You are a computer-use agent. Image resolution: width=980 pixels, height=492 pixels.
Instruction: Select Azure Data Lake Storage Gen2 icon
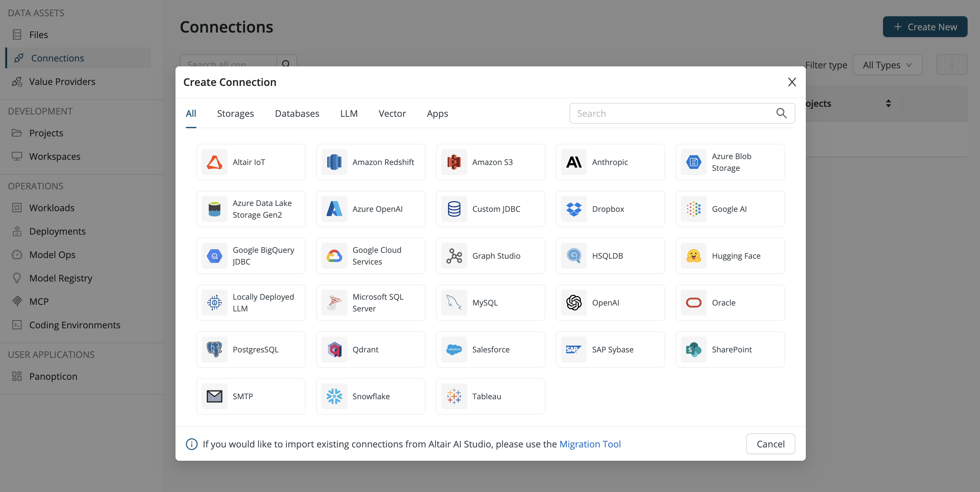click(x=215, y=209)
